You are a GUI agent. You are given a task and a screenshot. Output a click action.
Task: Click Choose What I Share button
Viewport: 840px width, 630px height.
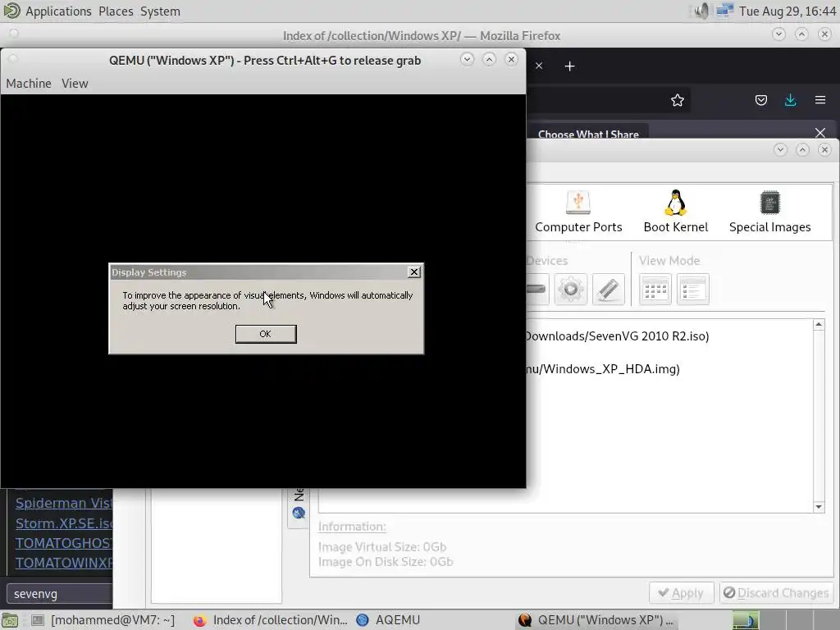pos(588,134)
